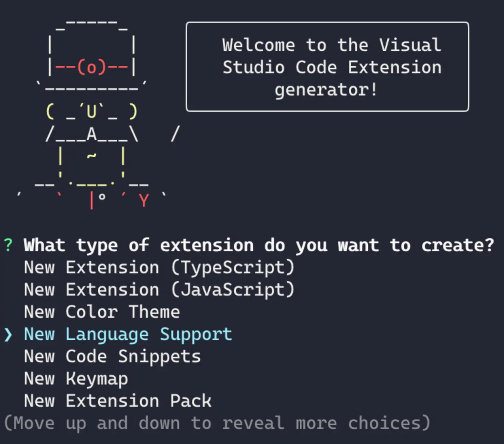Pick the New Color Theme option
504x444 pixels.
coord(102,312)
